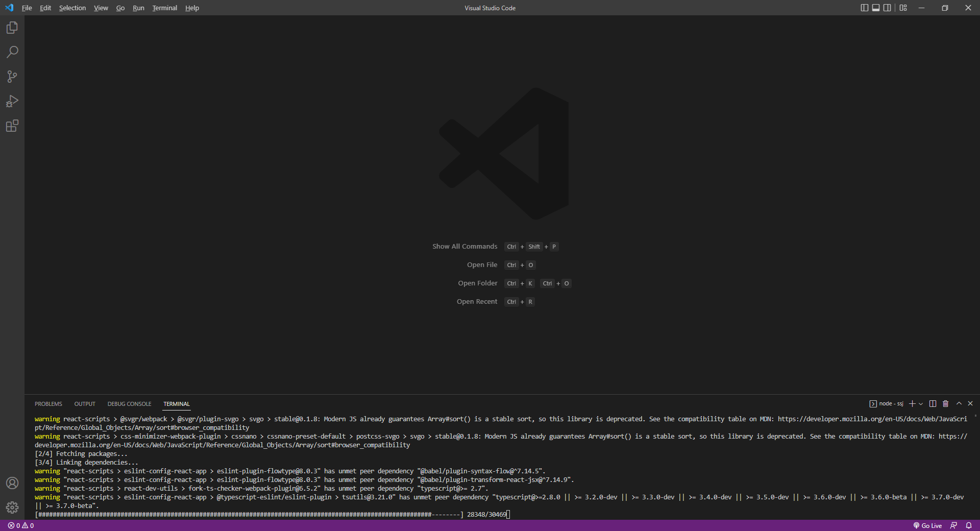Close the terminal panel
Image resolution: width=980 pixels, height=531 pixels.
click(x=970, y=403)
